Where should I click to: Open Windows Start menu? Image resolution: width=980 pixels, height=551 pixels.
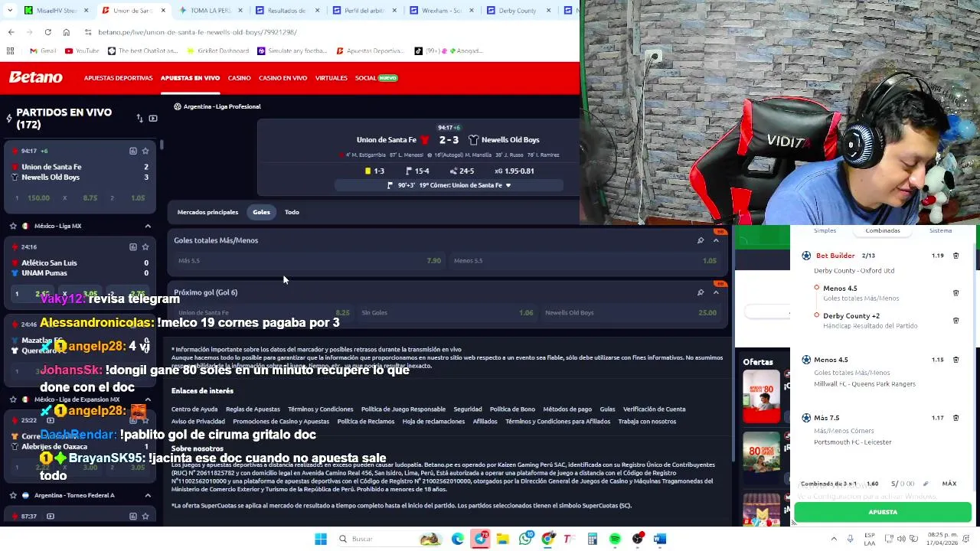[321, 539]
